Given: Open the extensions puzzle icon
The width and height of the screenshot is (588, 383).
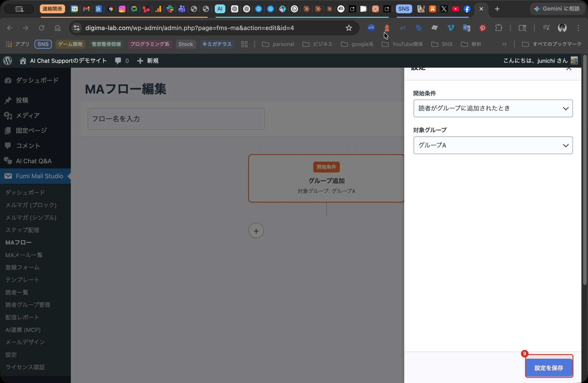Looking at the screenshot, I should click(499, 28).
